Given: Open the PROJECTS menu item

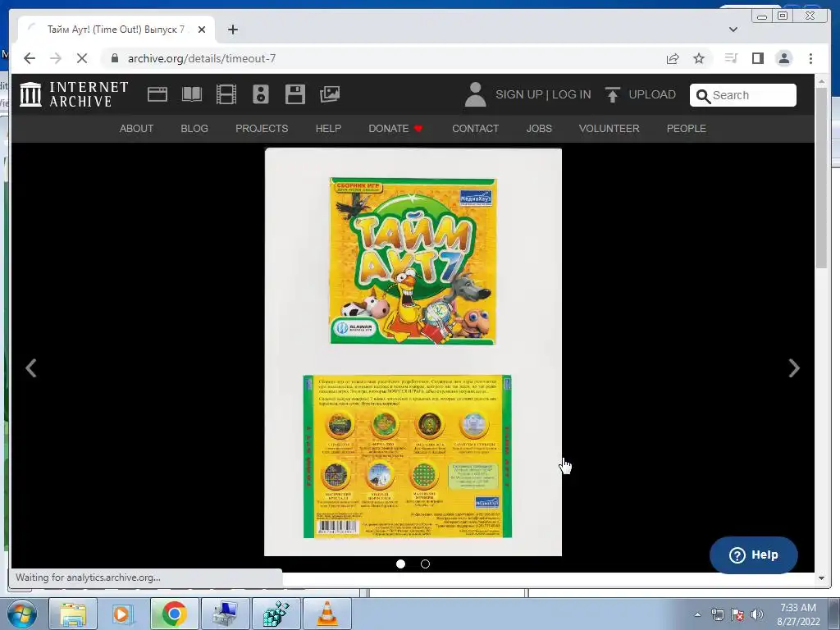Looking at the screenshot, I should click(x=262, y=129).
